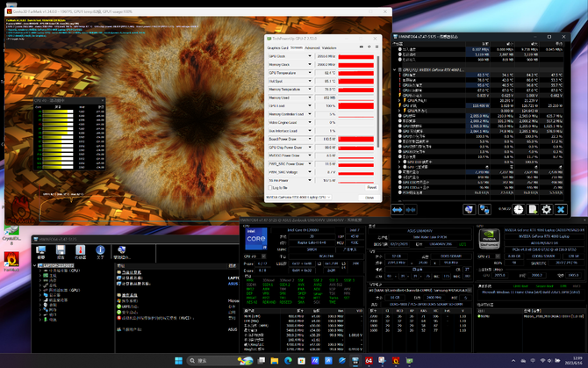Click Close button at GPU-Z bottom
Screen dimensions: 588x368
[369, 198]
